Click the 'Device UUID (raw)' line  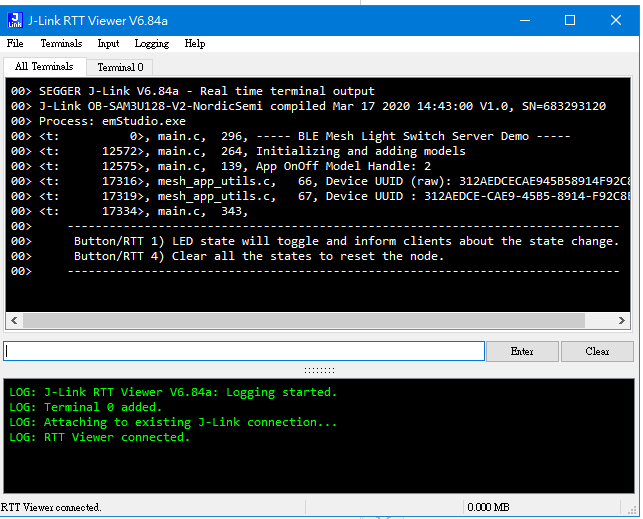(x=320, y=181)
